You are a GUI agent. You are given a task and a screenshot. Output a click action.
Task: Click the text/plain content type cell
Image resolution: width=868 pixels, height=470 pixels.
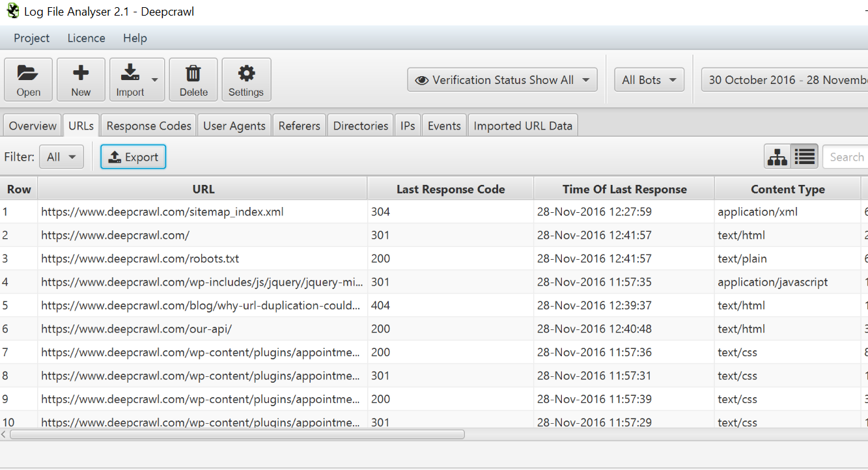[x=788, y=258]
